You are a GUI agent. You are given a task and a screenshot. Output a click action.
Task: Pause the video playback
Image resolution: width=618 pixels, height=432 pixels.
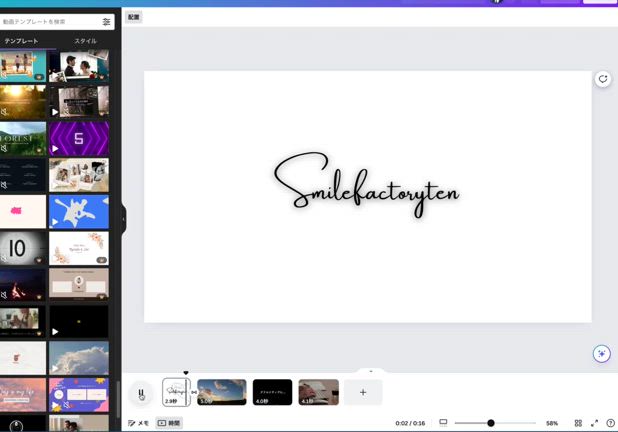(x=141, y=393)
